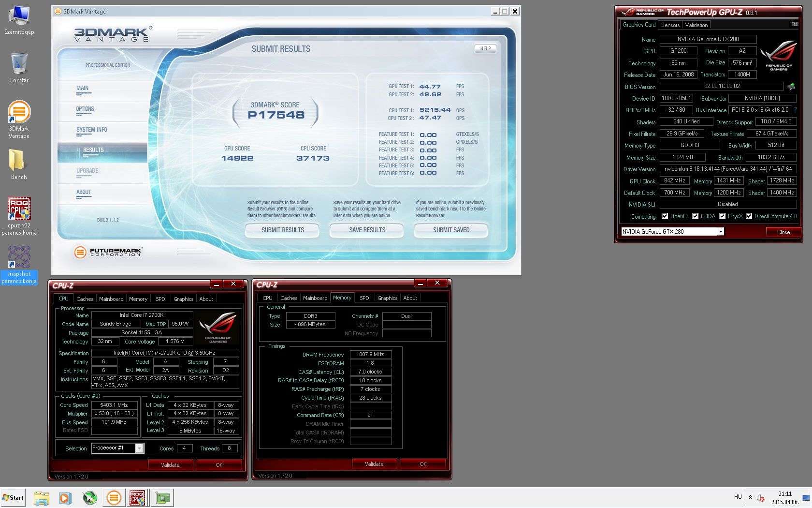The image size is (812, 508).
Task: Open the Lomtár recycle bin icon
Action: click(x=19, y=68)
